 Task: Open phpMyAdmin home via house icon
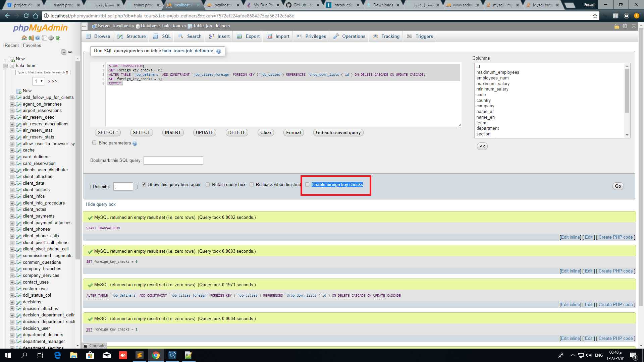[x=24, y=38]
